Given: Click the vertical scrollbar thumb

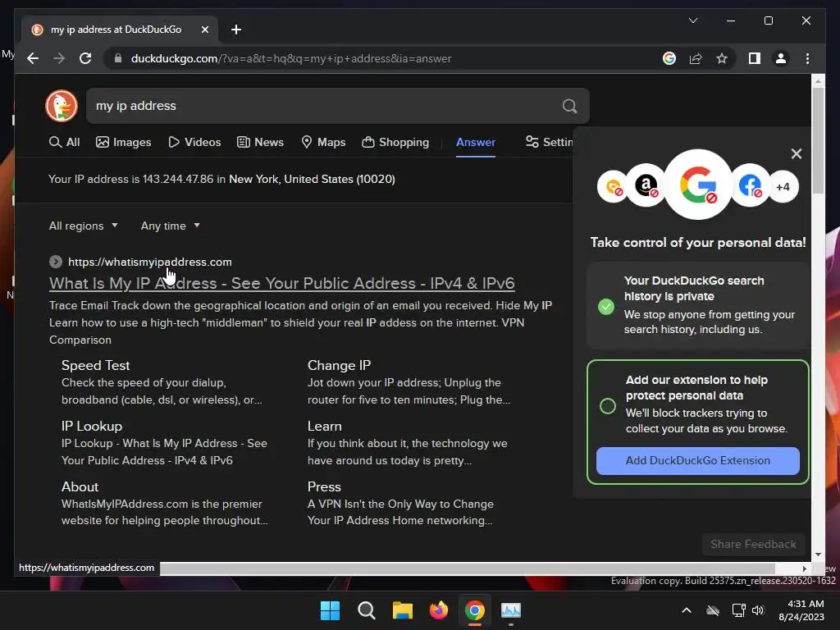Looking at the screenshot, I should coord(818,140).
